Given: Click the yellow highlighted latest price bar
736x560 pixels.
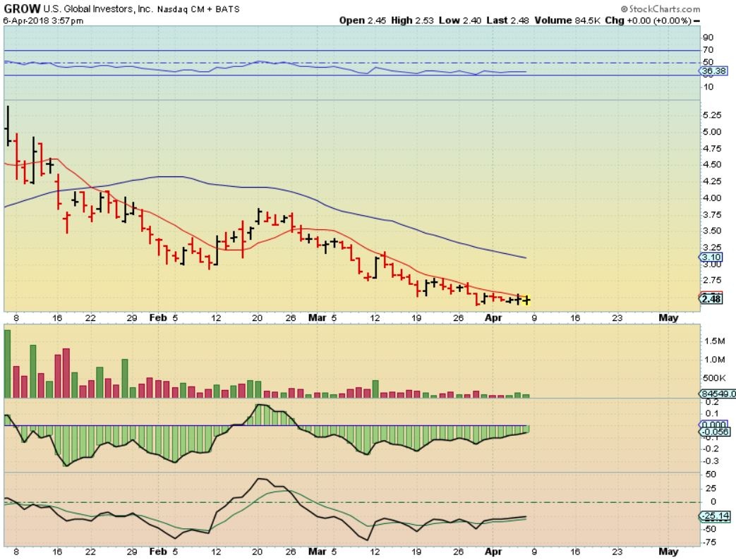Looking at the screenshot, I should pyautogui.click(x=526, y=300).
